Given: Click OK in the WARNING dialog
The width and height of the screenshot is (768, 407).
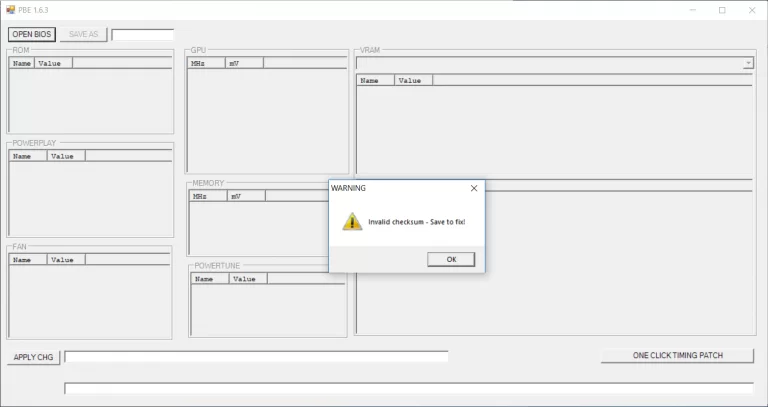Looking at the screenshot, I should click(451, 260).
